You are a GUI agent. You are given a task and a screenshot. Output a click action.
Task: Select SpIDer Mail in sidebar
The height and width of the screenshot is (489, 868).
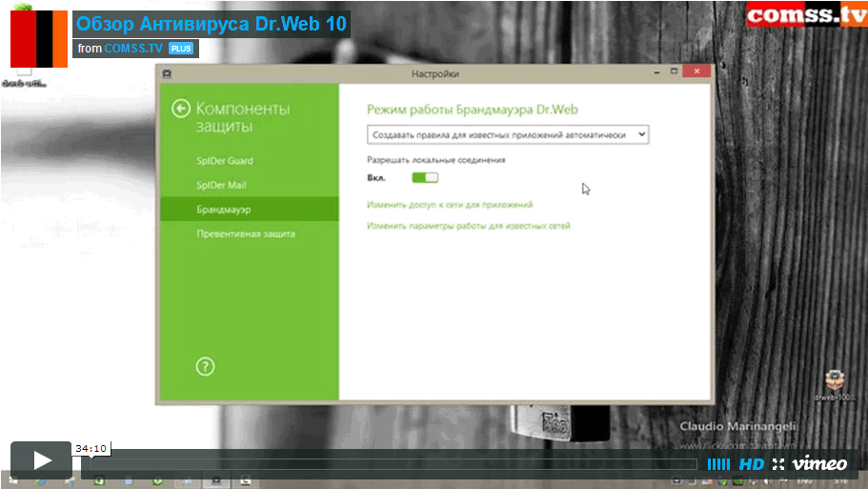point(221,185)
